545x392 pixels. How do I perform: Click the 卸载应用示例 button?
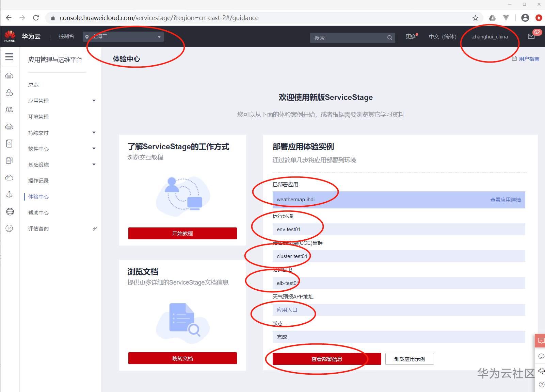[x=410, y=359]
